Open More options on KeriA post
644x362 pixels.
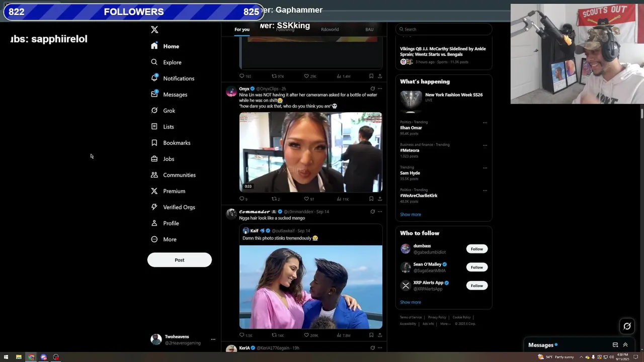coord(380,348)
